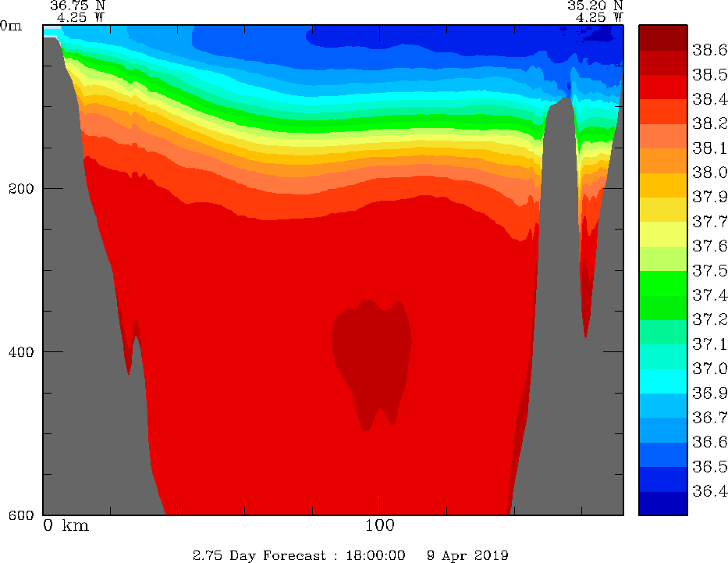Click the 38.1 colorbar label

(709, 148)
